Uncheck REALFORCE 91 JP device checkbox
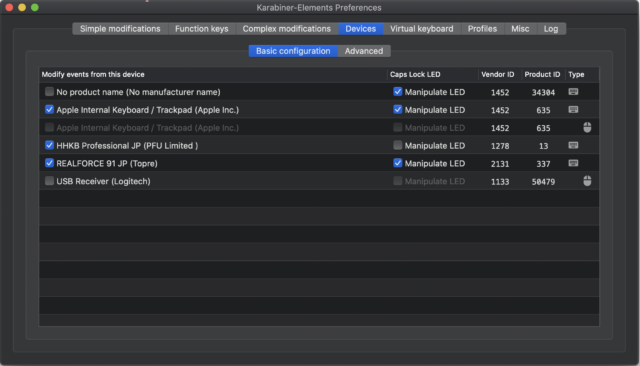The height and width of the screenshot is (366, 640). click(x=49, y=163)
